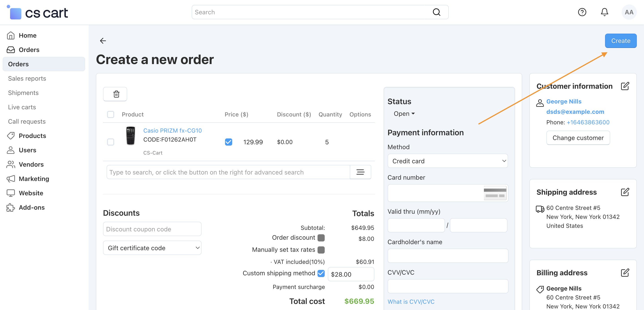Viewport: 644px width, 310px height.
Task: Click the Products tag icon
Action: [11, 136]
